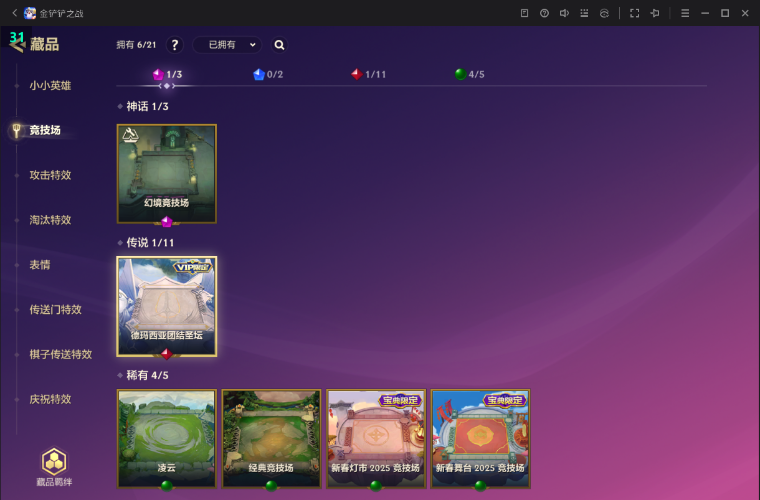Click the 神话 1/3 section header

click(147, 106)
